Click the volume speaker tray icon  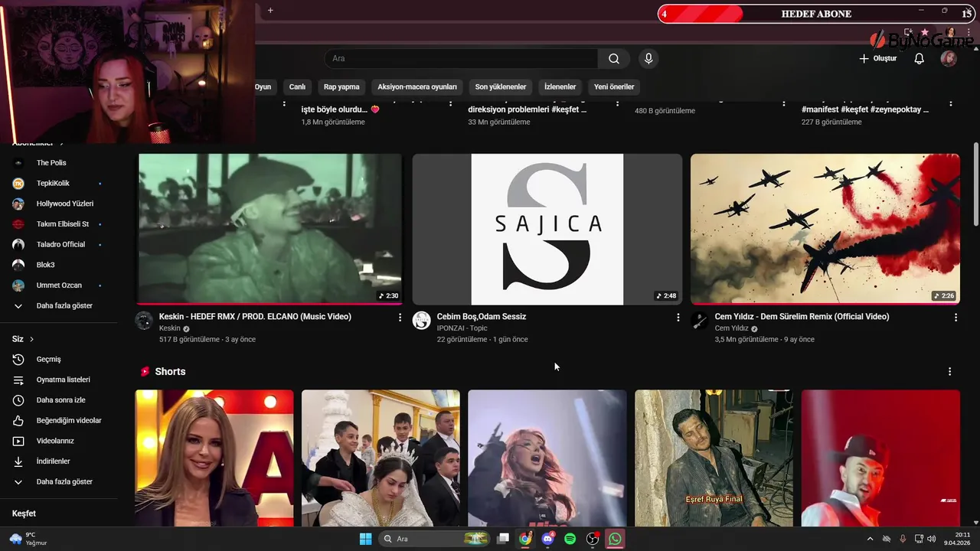click(932, 539)
